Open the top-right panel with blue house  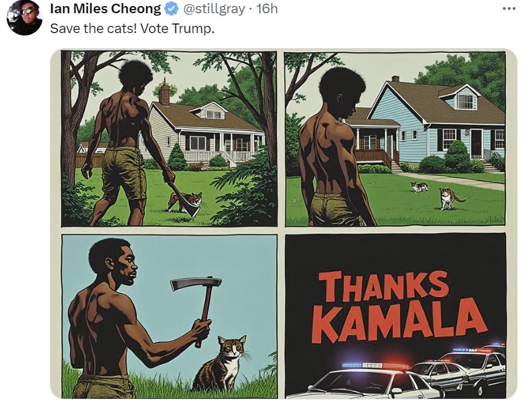coord(396,139)
